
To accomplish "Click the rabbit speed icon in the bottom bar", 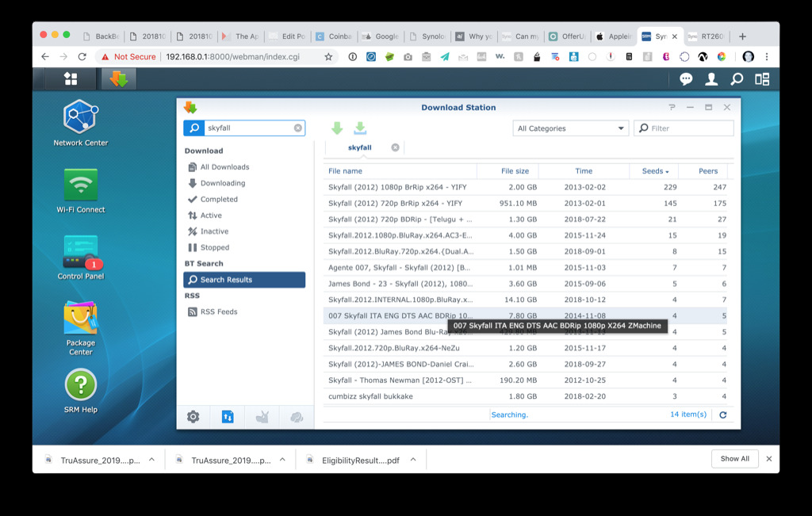I will click(x=262, y=417).
